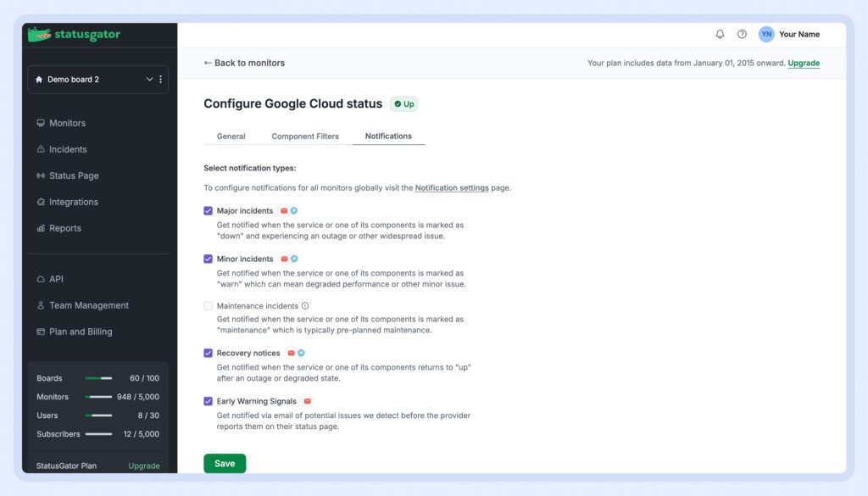868x496 pixels.
Task: Open Monitors from the sidebar
Action: tap(67, 123)
